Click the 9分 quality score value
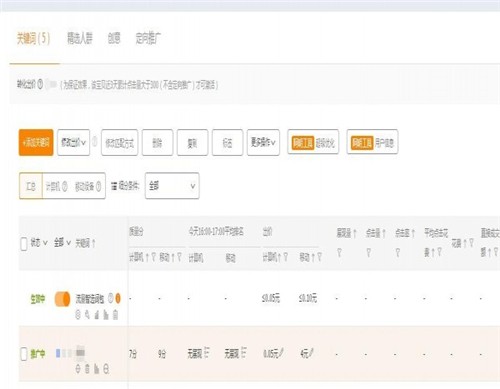The width and height of the screenshot is (500, 389). [162, 354]
